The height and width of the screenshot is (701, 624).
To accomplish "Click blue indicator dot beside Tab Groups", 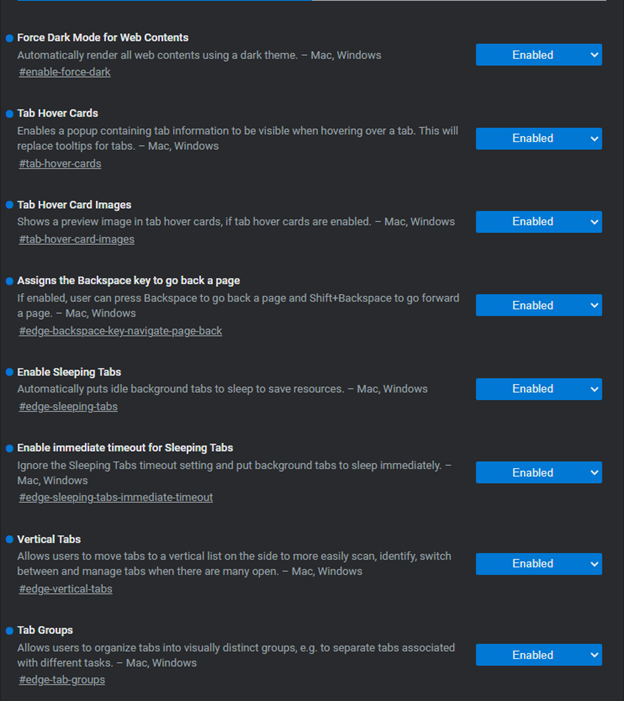I will pos(9,631).
